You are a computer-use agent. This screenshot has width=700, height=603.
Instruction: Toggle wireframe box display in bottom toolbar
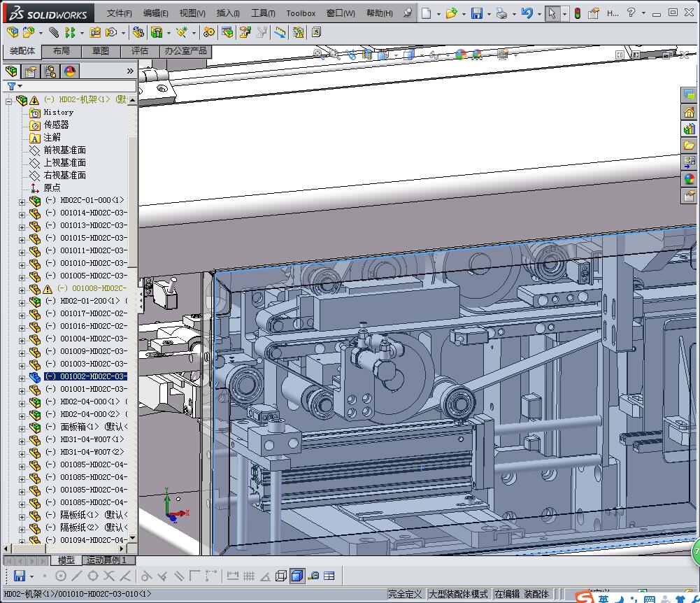click(x=281, y=576)
